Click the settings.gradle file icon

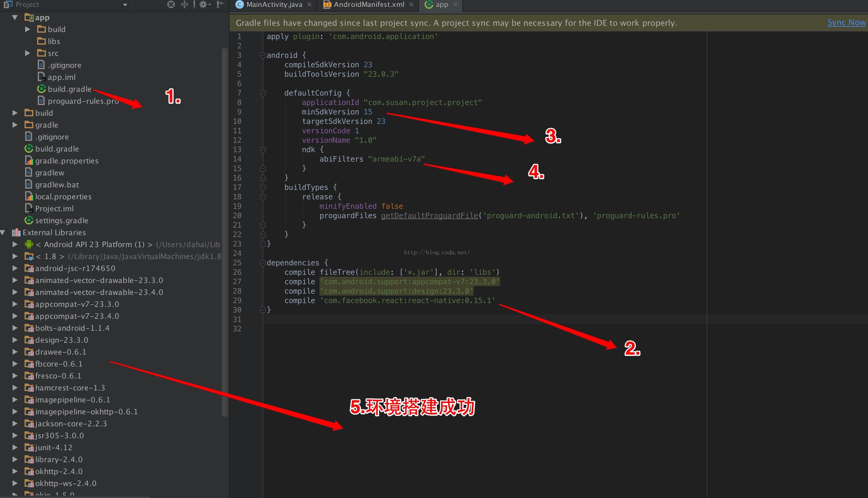(29, 221)
